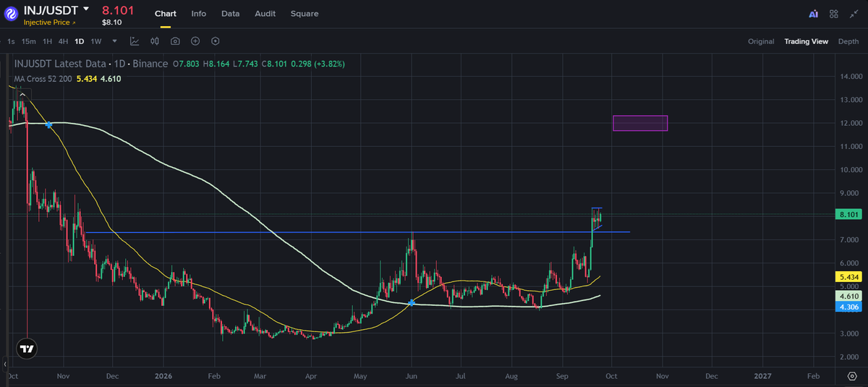Image resolution: width=868 pixels, height=387 pixels.
Task: Take a chart snapshot with camera icon
Action: click(175, 41)
